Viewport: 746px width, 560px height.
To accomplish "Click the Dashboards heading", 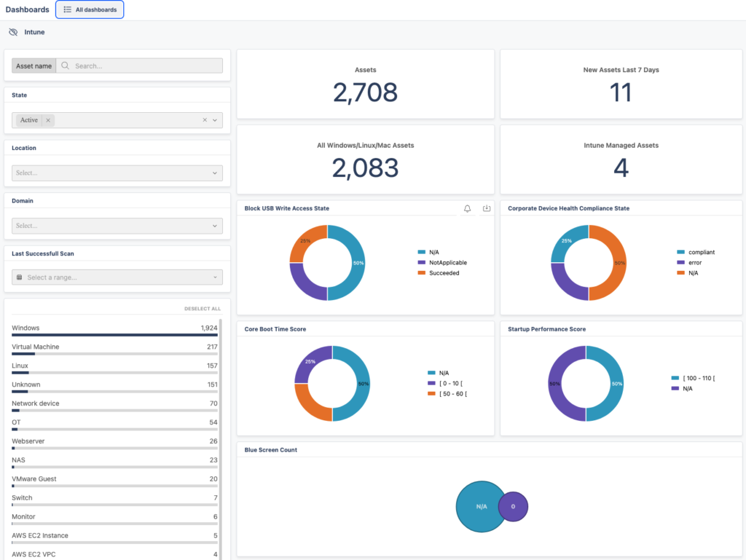I will pyautogui.click(x=27, y=9).
